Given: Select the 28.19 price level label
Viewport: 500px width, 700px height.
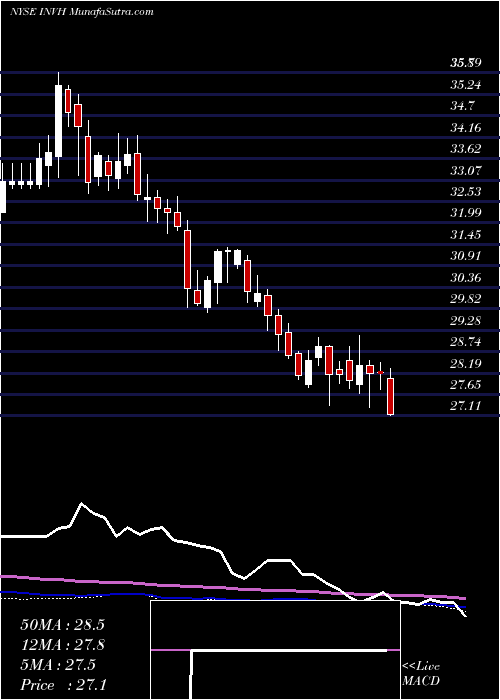Looking at the screenshot, I should coord(466,364).
